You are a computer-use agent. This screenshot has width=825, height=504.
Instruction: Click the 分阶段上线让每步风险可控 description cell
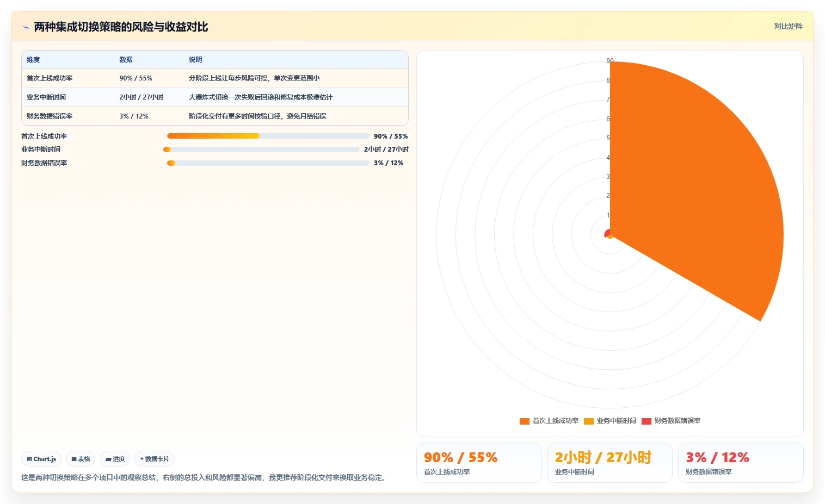point(254,78)
